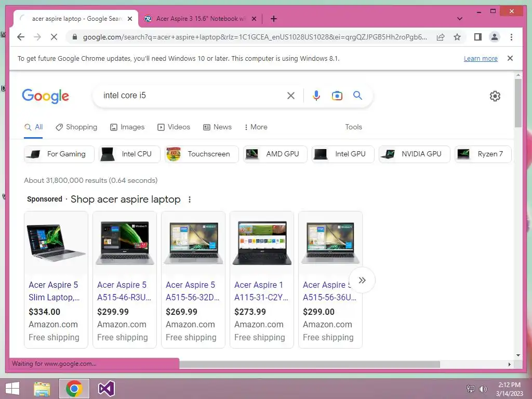Open Acer Aspire 5 A515-56-36U listing
The image size is (532, 399).
point(329,291)
